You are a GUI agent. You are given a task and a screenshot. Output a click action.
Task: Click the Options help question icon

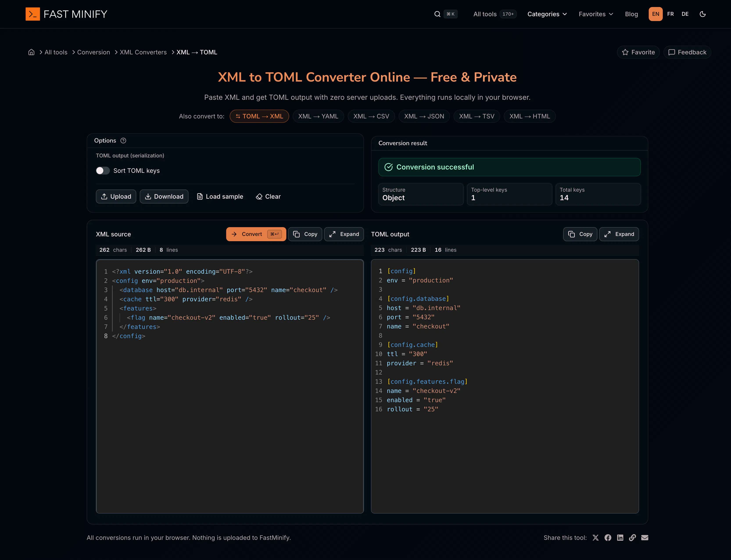coord(123,141)
